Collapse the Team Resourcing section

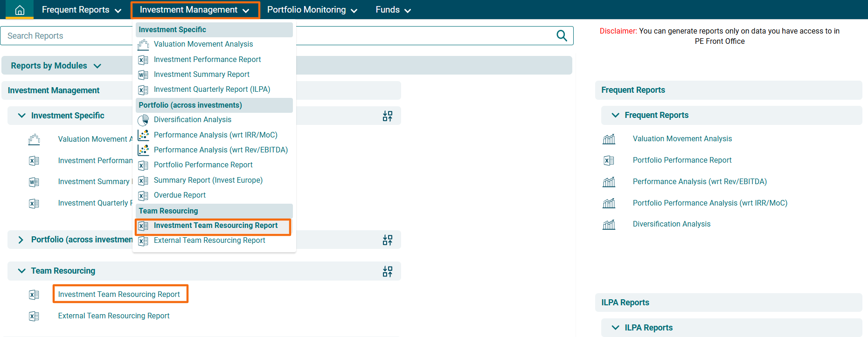21,271
